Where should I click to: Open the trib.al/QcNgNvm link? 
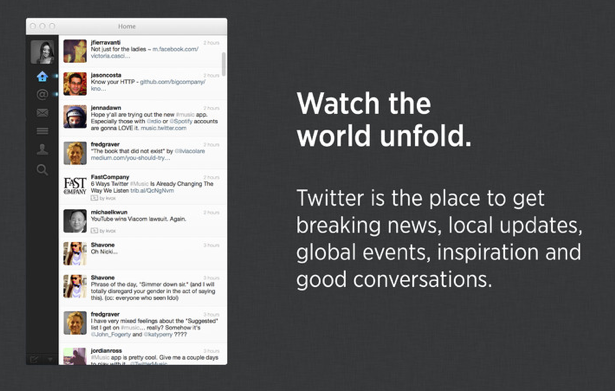(152, 191)
